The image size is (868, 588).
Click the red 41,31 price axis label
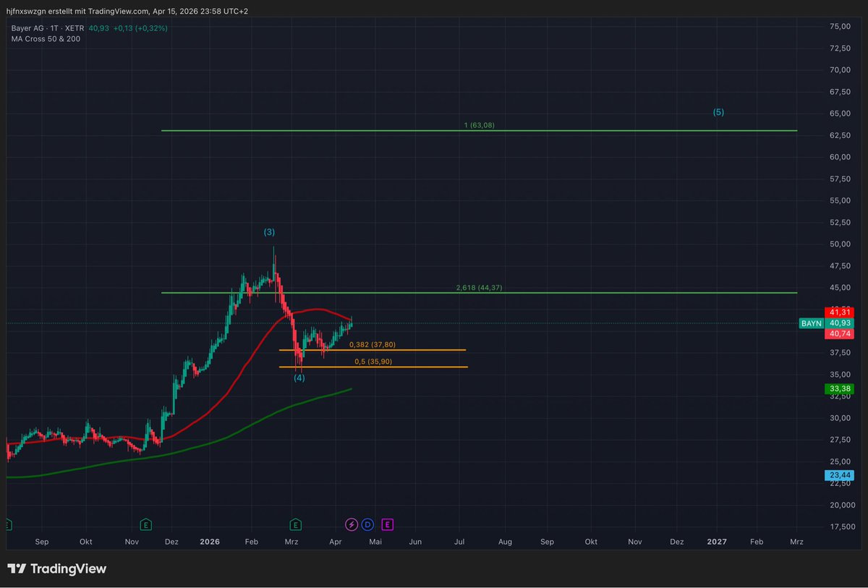[x=839, y=312]
